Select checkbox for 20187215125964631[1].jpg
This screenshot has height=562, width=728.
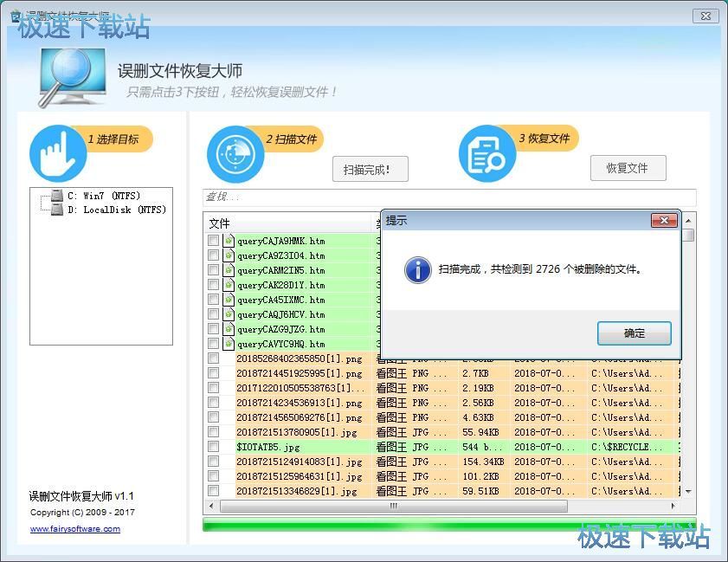pyautogui.click(x=213, y=476)
